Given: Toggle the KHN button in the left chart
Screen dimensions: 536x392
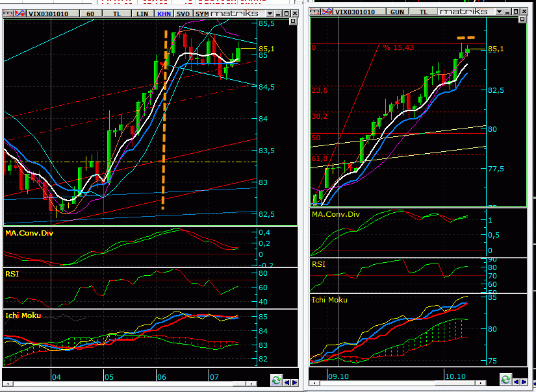Looking at the screenshot, I should coord(164,13).
